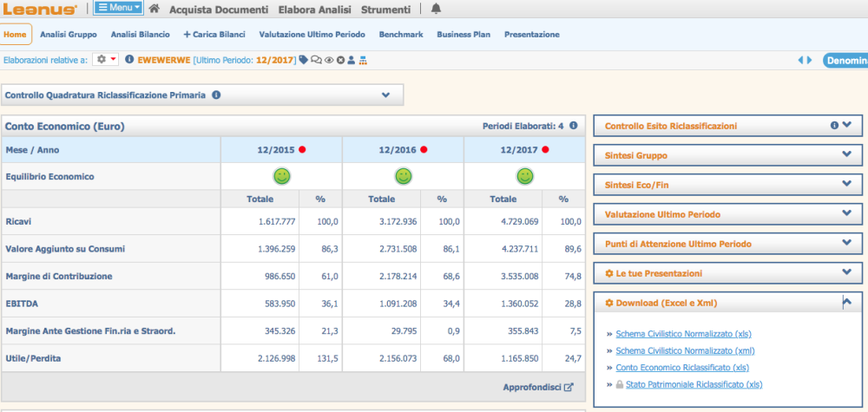Open the gear settings dropdown
The width and height of the screenshot is (868, 412).
[107, 60]
